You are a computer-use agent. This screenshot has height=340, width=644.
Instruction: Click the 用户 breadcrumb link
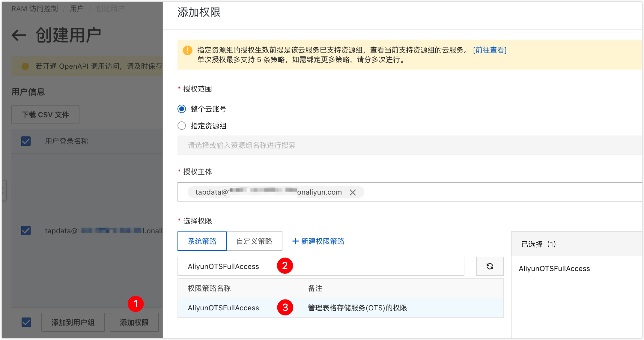pos(76,8)
